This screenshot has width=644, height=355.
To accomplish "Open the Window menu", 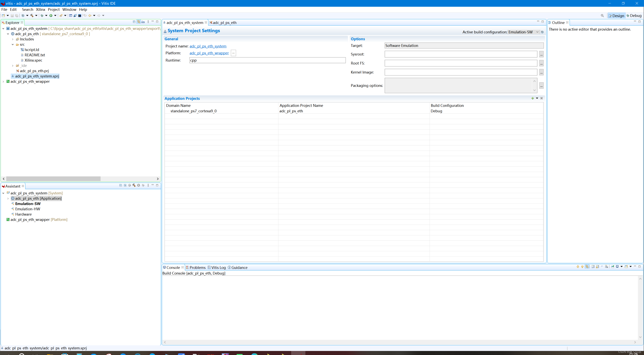I will (x=69, y=10).
